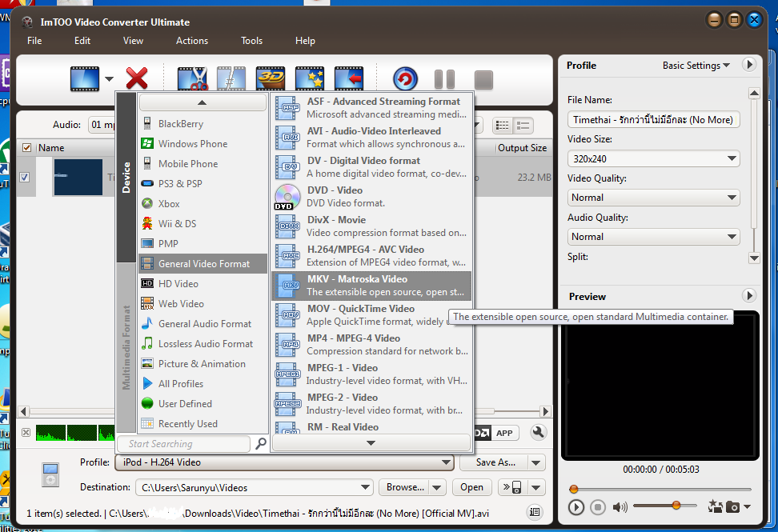Stop the conversion
This screenshot has width=778, height=532.
pyautogui.click(x=483, y=80)
